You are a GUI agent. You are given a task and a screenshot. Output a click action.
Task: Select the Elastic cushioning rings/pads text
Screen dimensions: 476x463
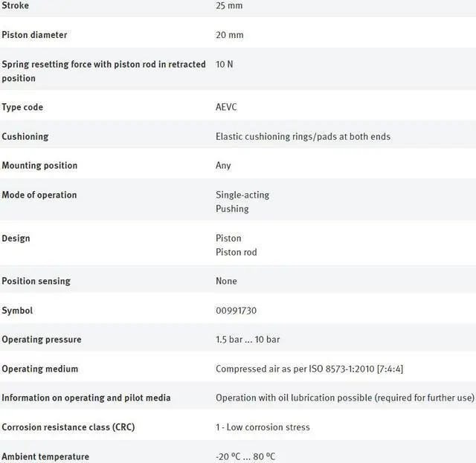click(303, 136)
